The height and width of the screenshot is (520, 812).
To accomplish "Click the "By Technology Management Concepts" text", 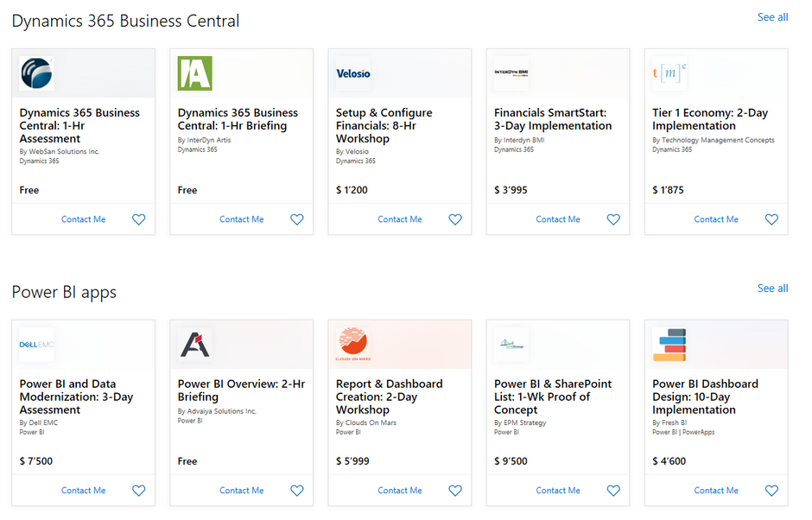I will click(x=713, y=140).
